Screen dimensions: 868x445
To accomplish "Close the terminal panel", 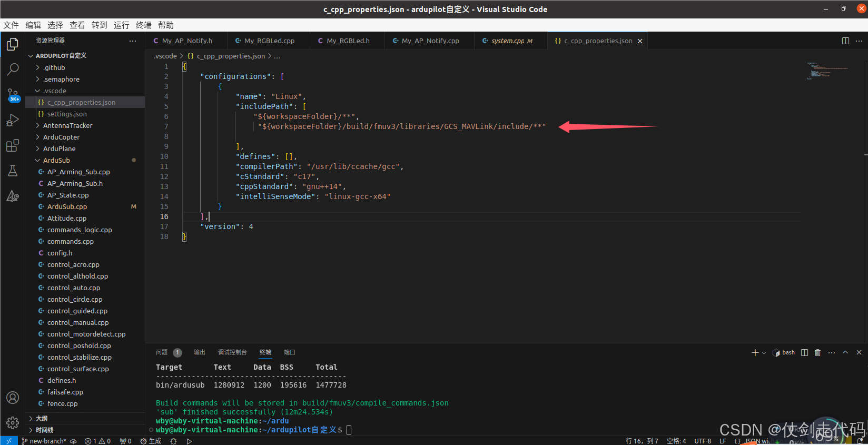I will coord(859,352).
